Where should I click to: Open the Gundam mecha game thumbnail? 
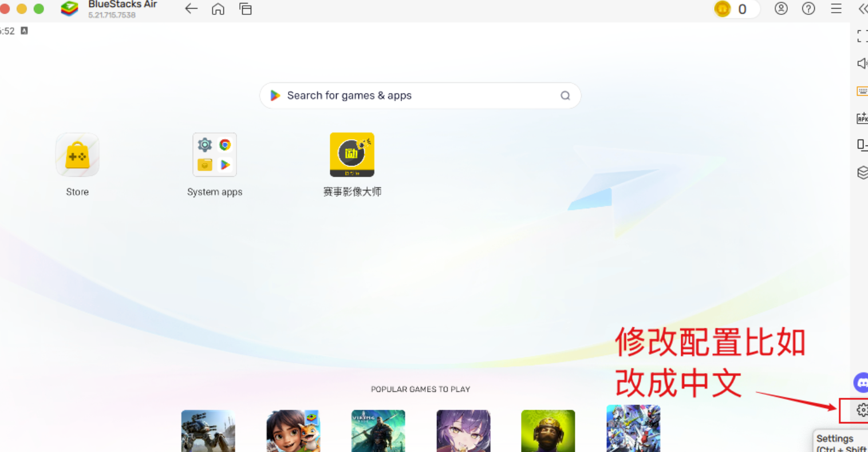[x=633, y=429]
